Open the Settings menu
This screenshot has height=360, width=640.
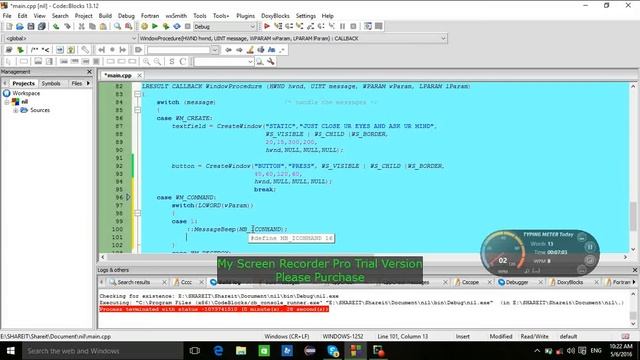tap(306, 16)
